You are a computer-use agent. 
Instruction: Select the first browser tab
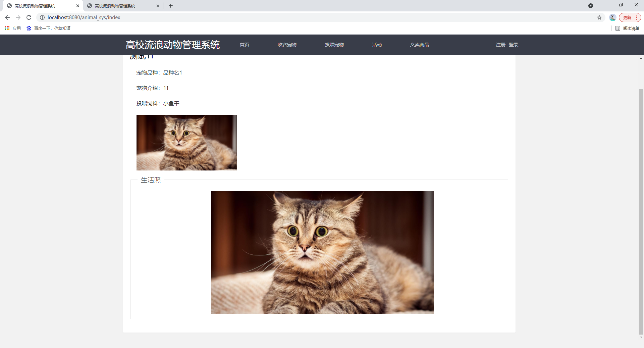[x=43, y=6]
